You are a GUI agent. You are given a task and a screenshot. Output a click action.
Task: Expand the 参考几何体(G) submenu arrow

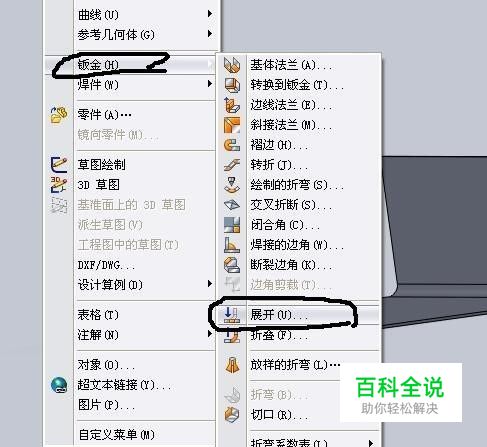[210, 34]
